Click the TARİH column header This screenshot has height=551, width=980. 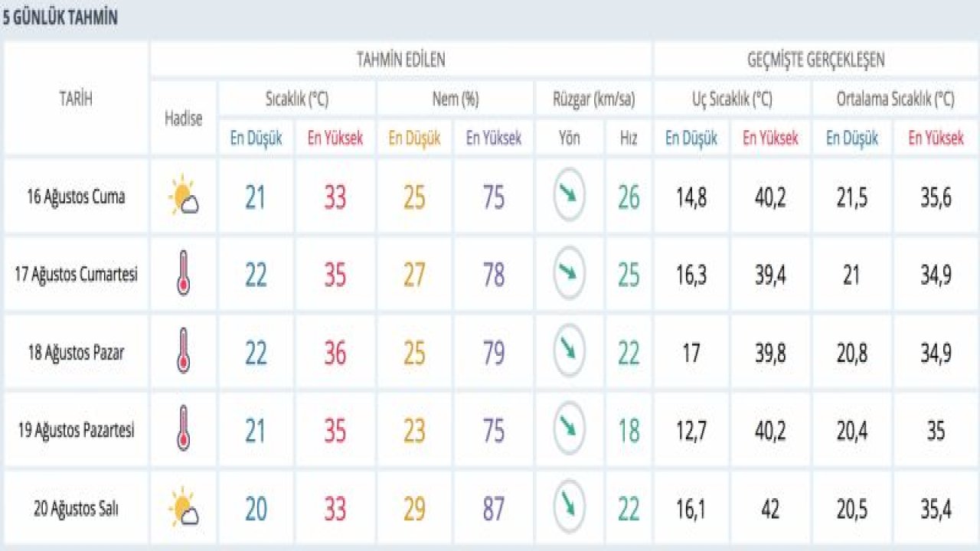(76, 98)
